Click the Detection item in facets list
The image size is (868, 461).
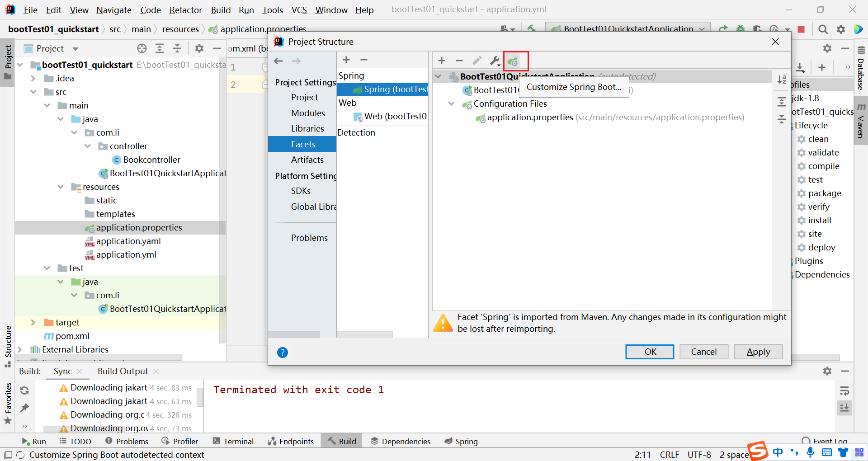tap(356, 132)
